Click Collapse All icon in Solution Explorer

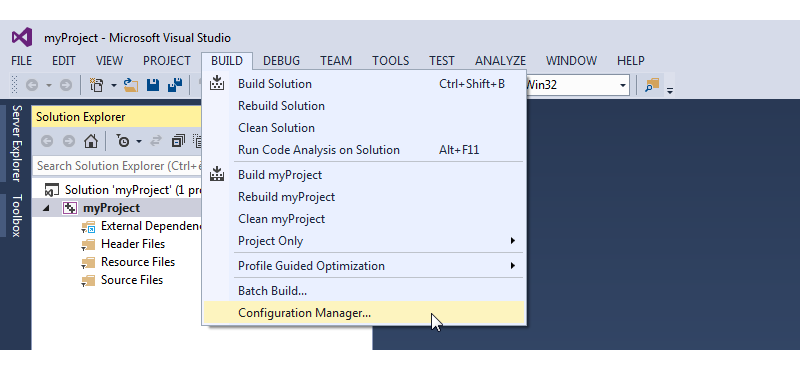[178, 141]
